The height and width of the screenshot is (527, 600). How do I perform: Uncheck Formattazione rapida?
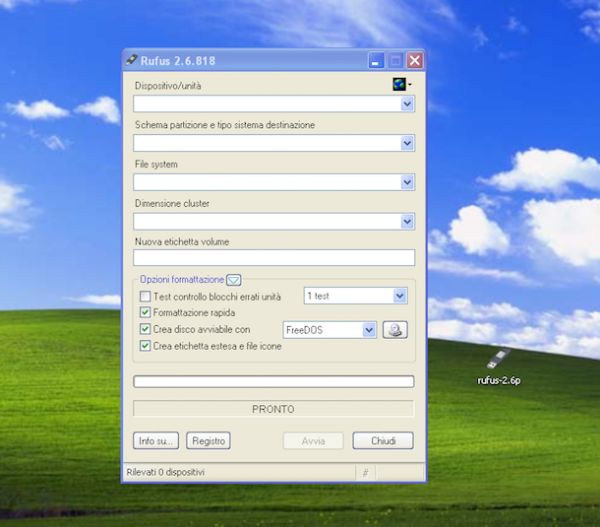[145, 313]
